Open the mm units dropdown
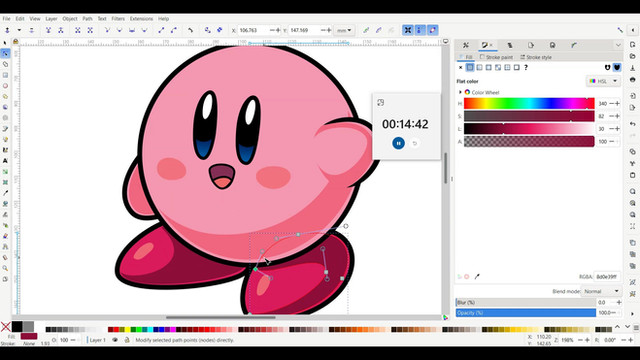The height and width of the screenshot is (360, 640). (344, 30)
